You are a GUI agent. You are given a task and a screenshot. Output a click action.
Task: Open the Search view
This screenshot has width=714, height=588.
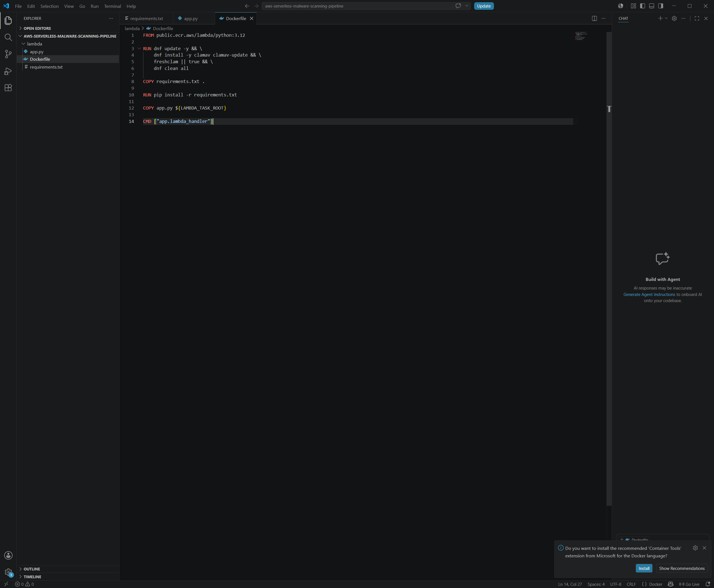(8, 37)
